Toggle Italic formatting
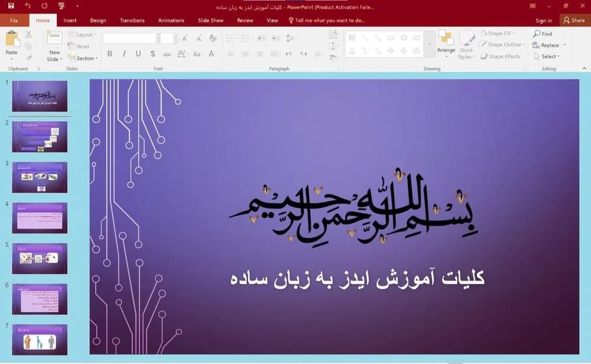Viewport: 591px width, 364px height. pos(124,54)
